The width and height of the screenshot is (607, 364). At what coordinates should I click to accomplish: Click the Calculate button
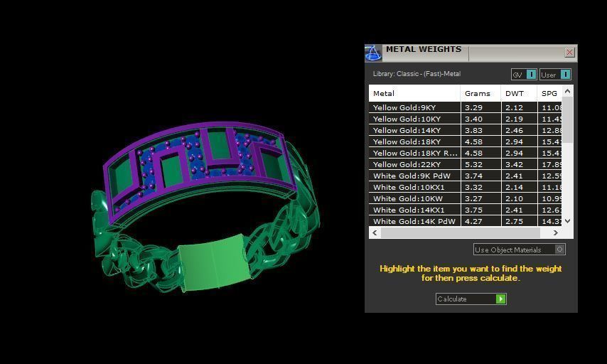(471, 299)
